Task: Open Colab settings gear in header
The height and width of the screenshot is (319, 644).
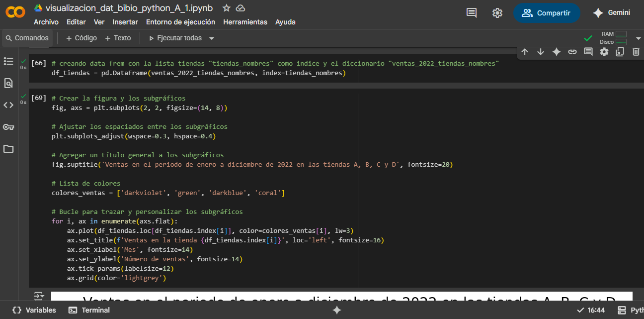Action: (x=497, y=13)
